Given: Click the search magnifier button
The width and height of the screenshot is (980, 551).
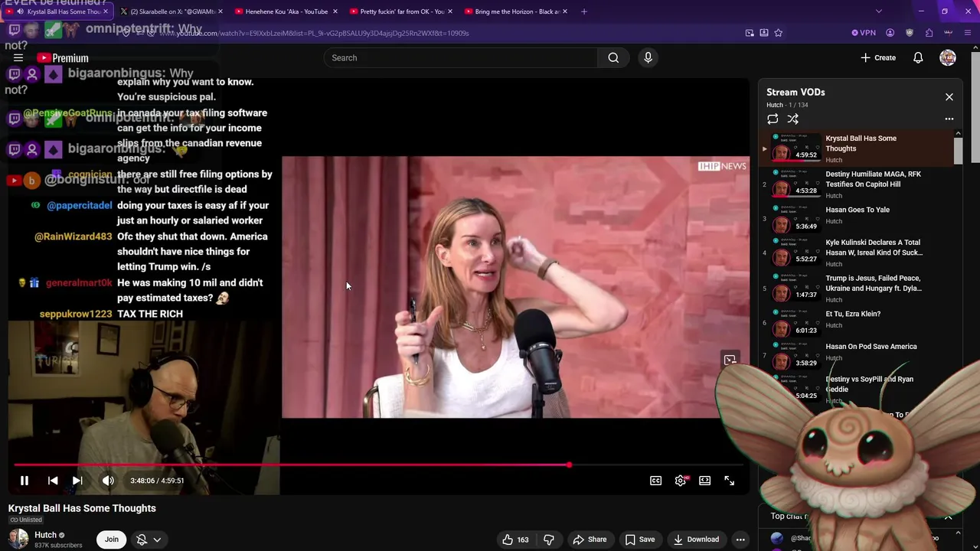Looking at the screenshot, I should pyautogui.click(x=613, y=58).
